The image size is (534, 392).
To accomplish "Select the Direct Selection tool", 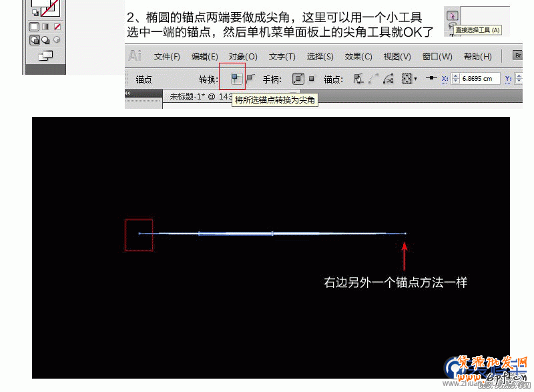I will pyautogui.click(x=453, y=16).
